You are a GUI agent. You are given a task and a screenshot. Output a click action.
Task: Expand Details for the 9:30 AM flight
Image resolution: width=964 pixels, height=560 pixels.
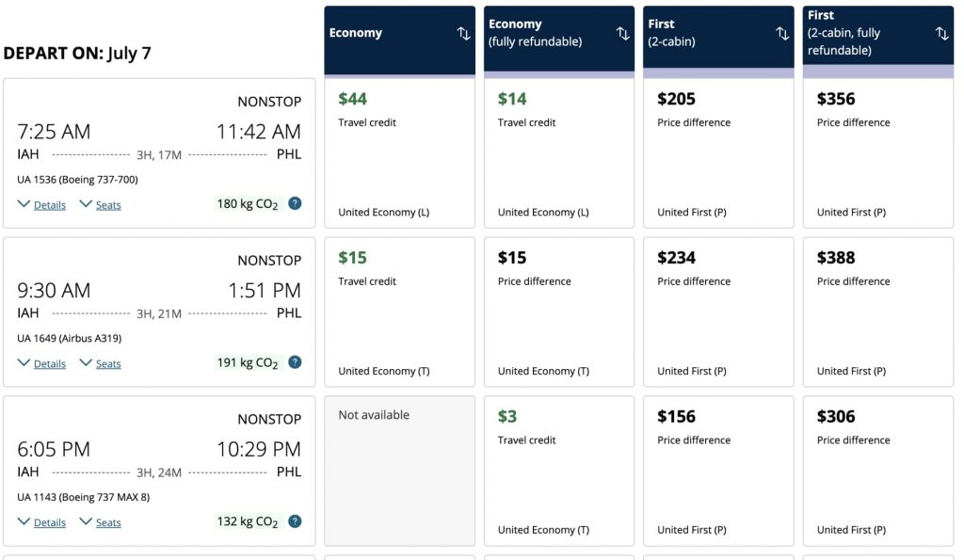coord(41,363)
